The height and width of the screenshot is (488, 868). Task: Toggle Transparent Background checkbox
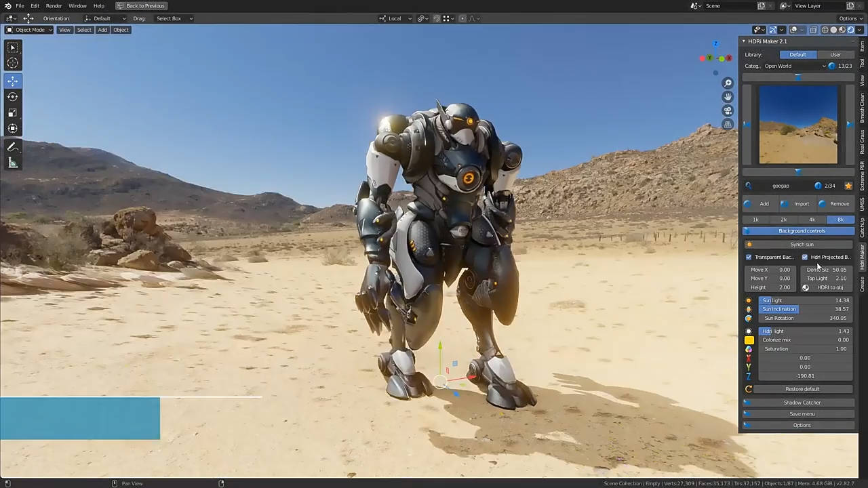(749, 258)
